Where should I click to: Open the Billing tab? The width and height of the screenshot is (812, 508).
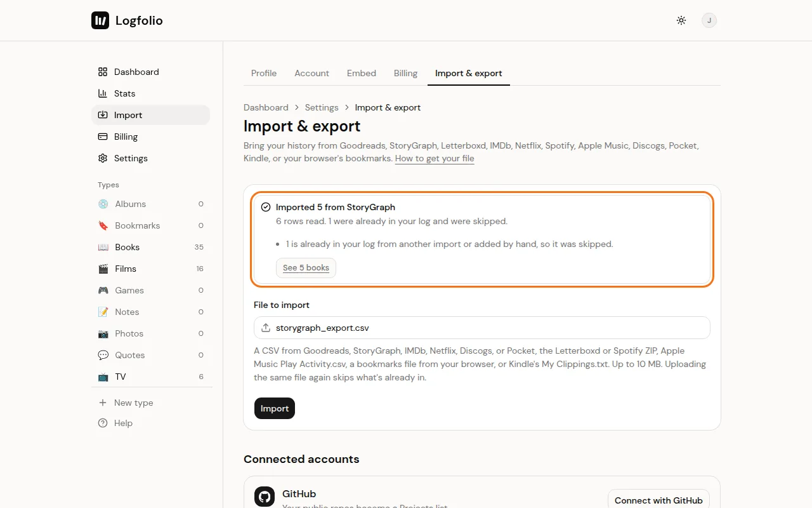(405, 73)
